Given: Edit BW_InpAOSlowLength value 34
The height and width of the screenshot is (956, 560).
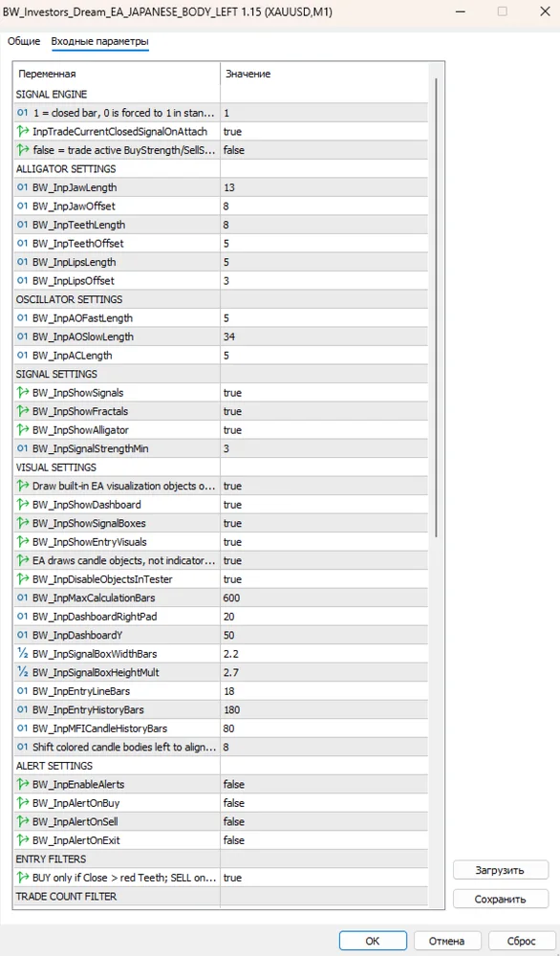Looking at the screenshot, I should 324,337.
